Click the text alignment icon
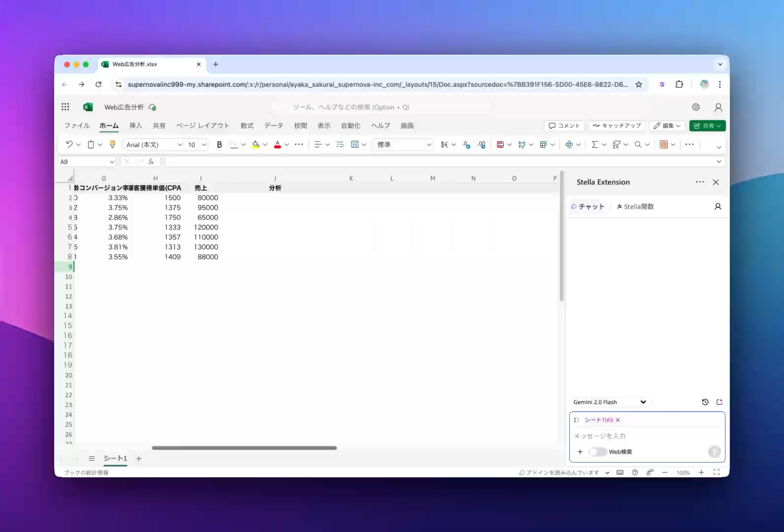This screenshot has width=784, height=532. click(318, 144)
